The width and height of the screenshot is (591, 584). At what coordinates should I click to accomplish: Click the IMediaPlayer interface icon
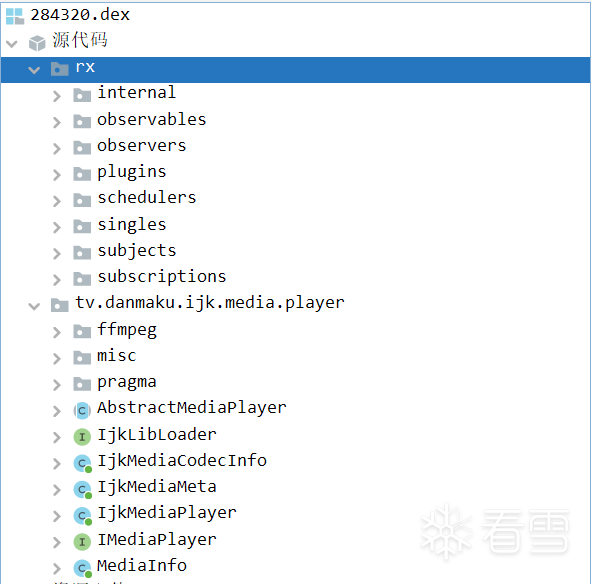tap(82, 542)
